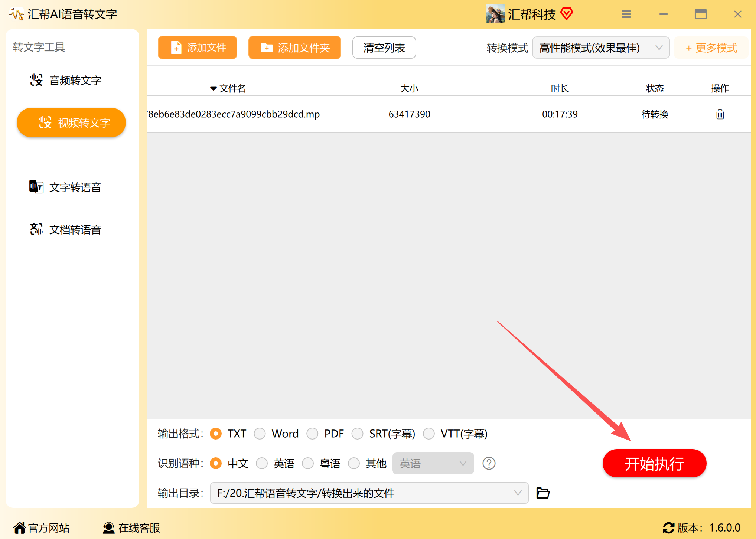Viewport: 756px width, 539px height.
Task: Select SRT(字幕) output format
Action: pyautogui.click(x=358, y=434)
